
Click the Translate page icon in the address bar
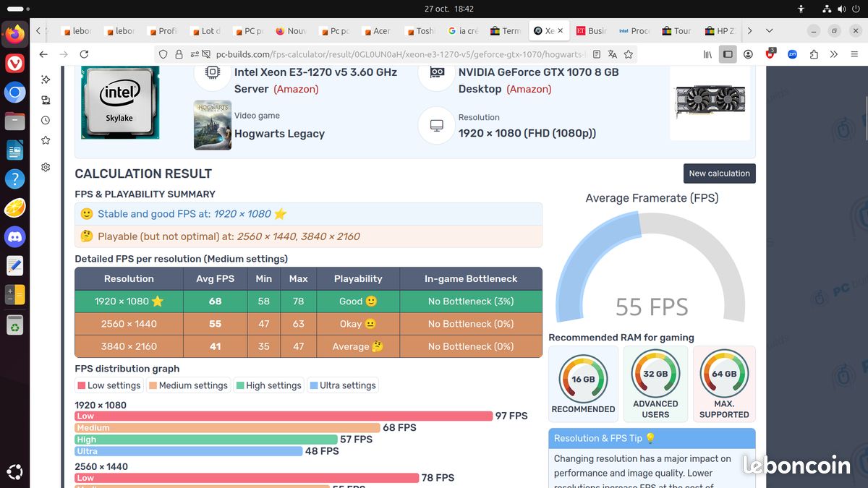pos(612,54)
